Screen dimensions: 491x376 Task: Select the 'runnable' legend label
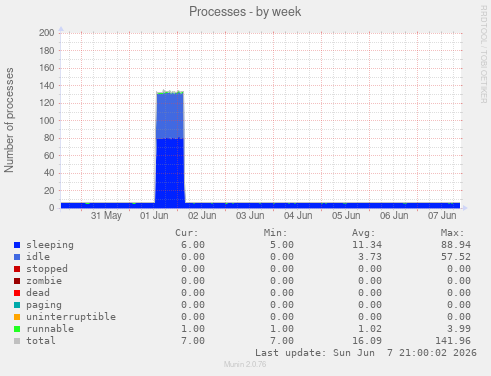pos(50,329)
